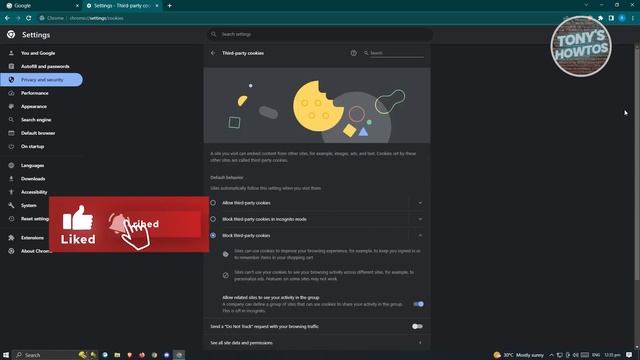640x360 pixels.
Task: Open On startup settings section
Action: (x=32, y=146)
